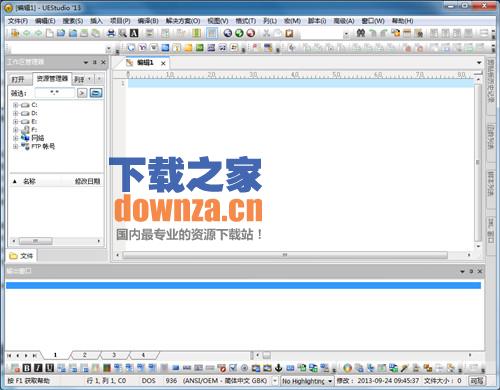Click the blue window icon in second toolbar
Screen dimensions: 500x390
[x=165, y=48]
